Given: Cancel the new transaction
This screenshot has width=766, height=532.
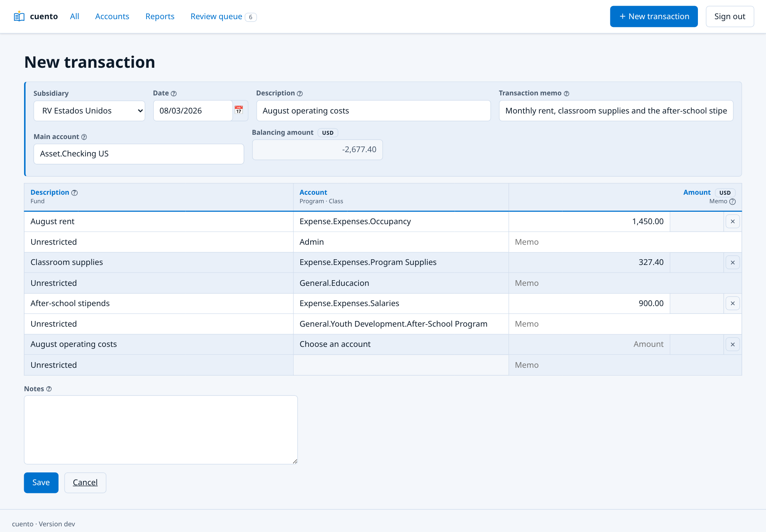Looking at the screenshot, I should pos(85,483).
